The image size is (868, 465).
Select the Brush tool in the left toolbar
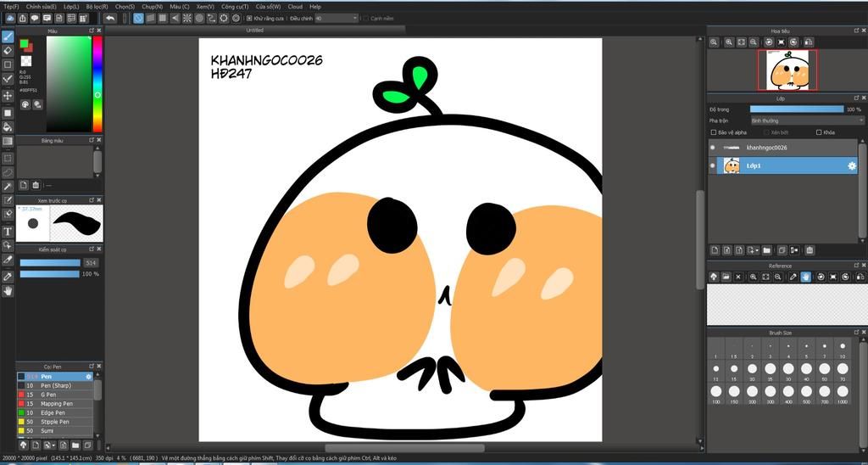(x=8, y=36)
